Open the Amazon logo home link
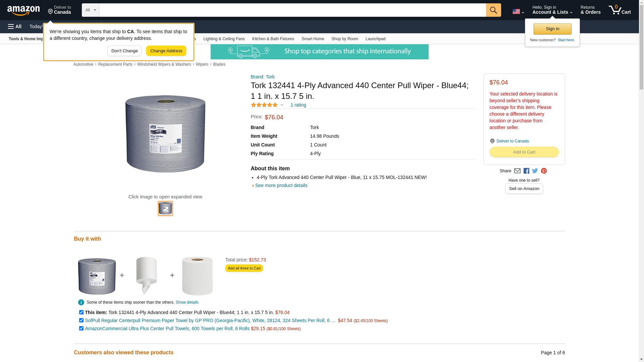 (x=23, y=10)
